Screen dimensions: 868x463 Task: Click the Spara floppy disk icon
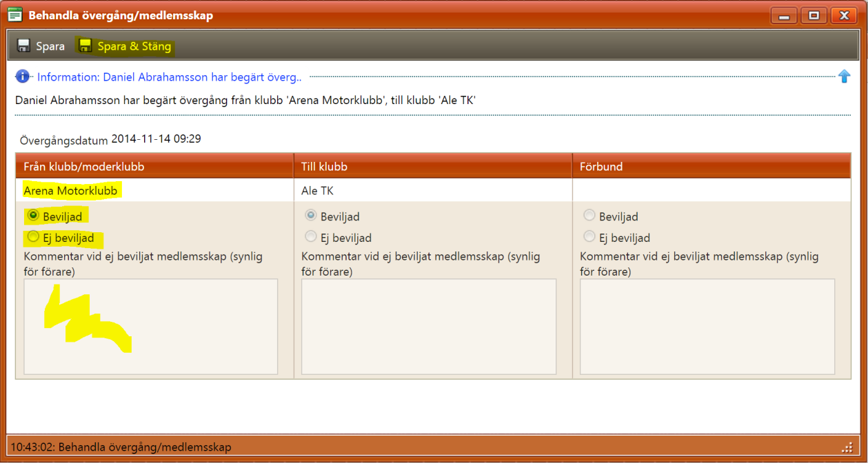tap(23, 46)
